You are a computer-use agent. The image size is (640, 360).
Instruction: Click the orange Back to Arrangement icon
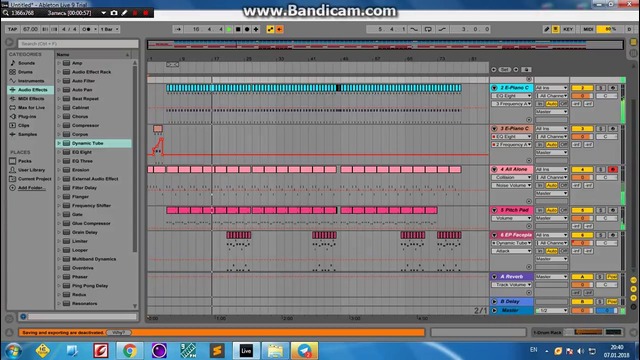(279, 29)
